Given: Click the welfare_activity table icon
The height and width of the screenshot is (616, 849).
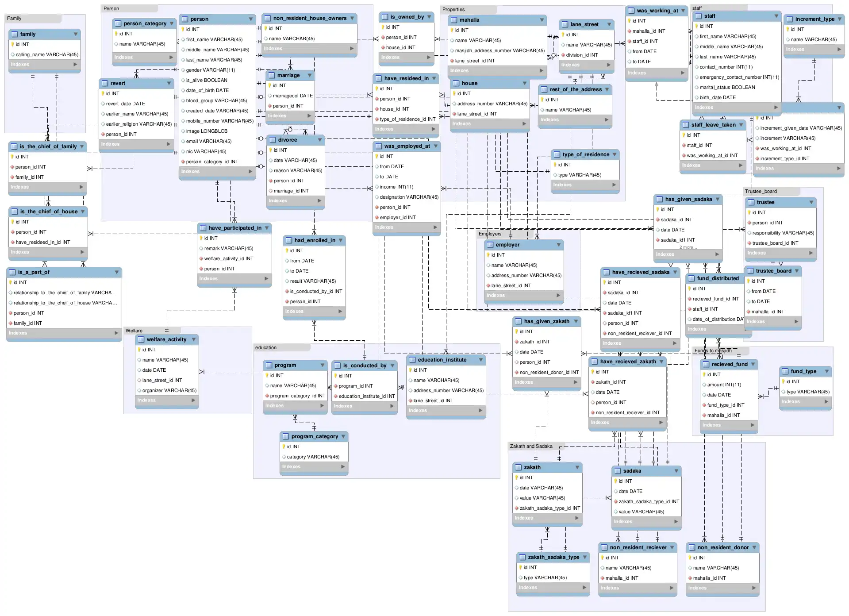Looking at the screenshot, I should 142,339.
